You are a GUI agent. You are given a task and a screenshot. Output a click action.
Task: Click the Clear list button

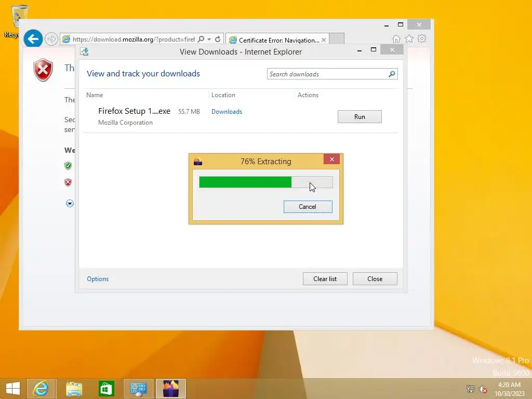[x=325, y=279]
